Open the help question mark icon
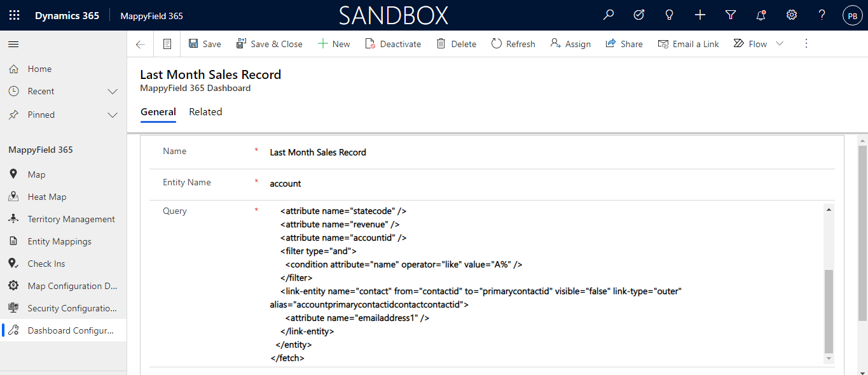The height and width of the screenshot is (375, 868). click(x=822, y=15)
